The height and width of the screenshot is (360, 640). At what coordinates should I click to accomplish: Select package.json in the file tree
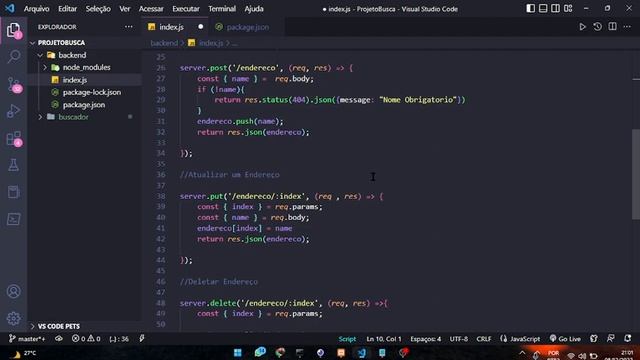click(84, 105)
